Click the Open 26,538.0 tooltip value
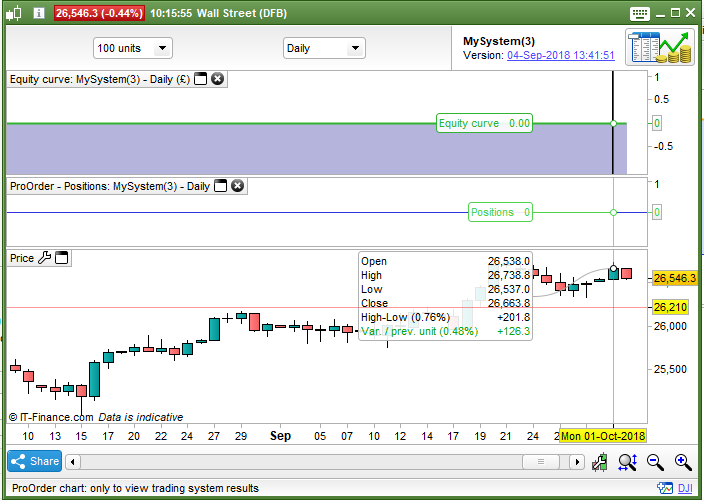Screen dimensions: 704x500 (509, 261)
